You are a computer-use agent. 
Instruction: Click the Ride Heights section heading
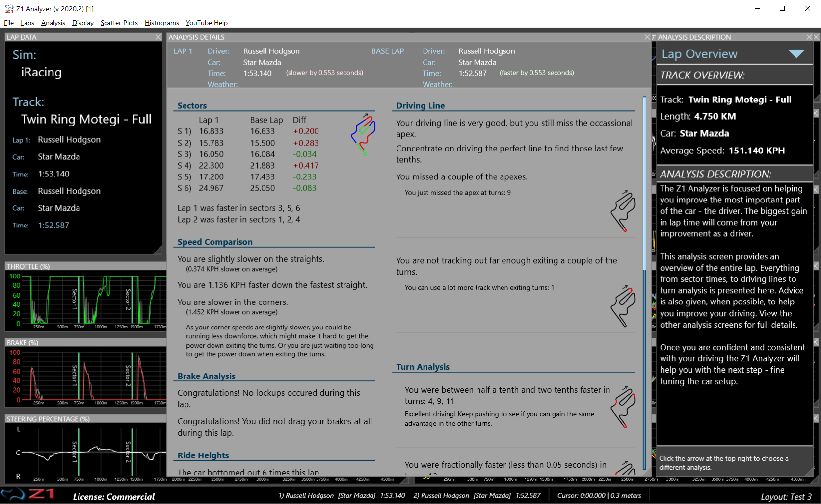pyautogui.click(x=203, y=455)
